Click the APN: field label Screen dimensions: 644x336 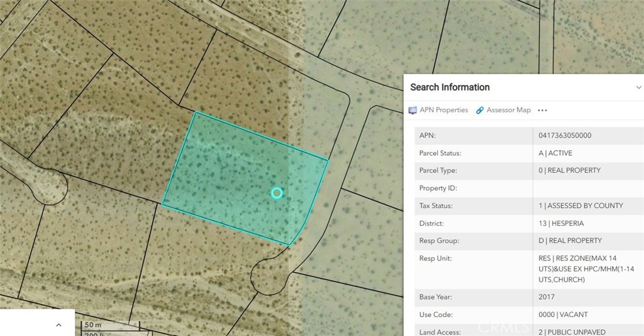[x=427, y=136]
